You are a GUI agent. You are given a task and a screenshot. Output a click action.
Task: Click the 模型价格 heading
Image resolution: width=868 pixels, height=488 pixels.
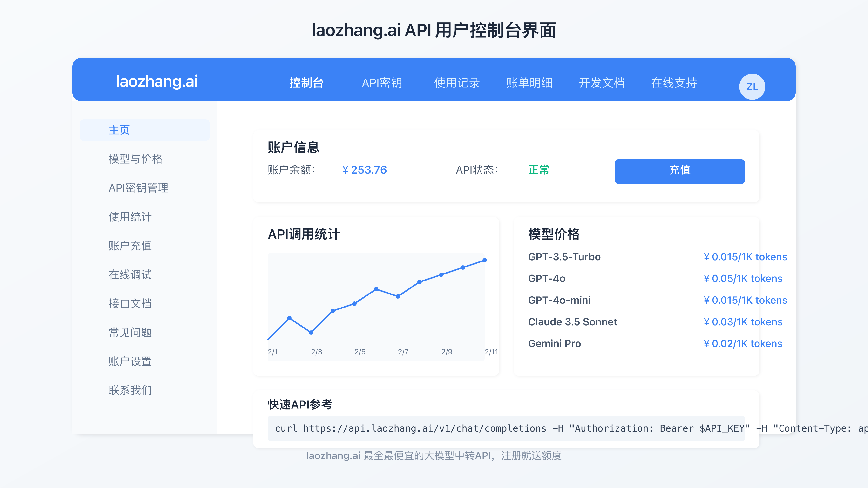pos(554,234)
